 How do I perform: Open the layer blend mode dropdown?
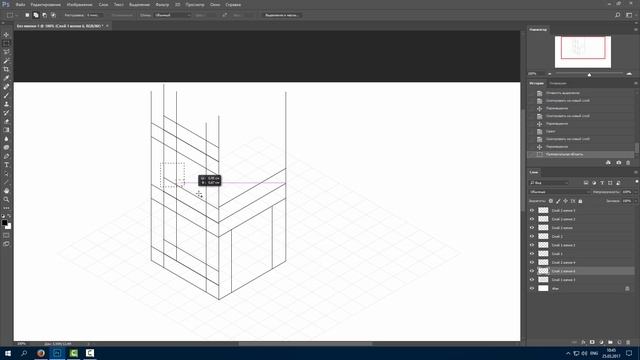pos(560,192)
